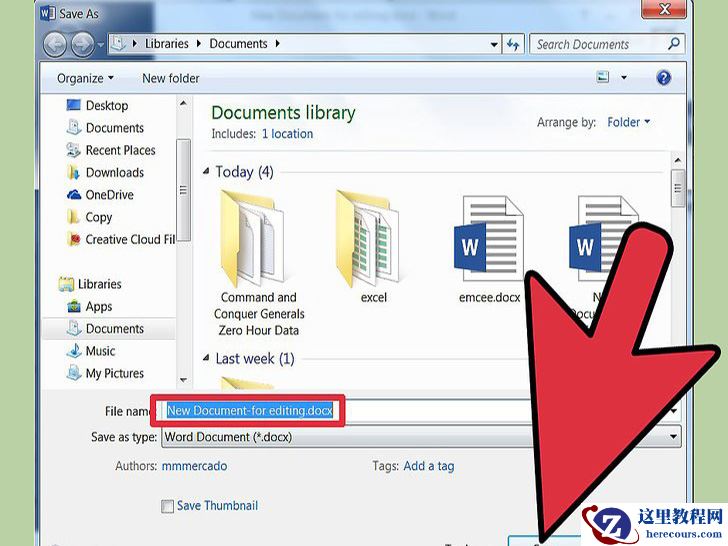Close the Save As dialog
The height and width of the screenshot is (546, 728).
tap(664, 9)
